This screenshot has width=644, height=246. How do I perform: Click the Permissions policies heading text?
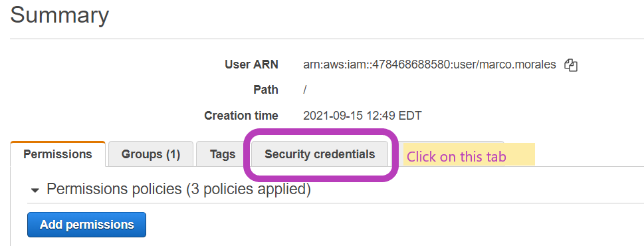pyautogui.click(x=114, y=189)
